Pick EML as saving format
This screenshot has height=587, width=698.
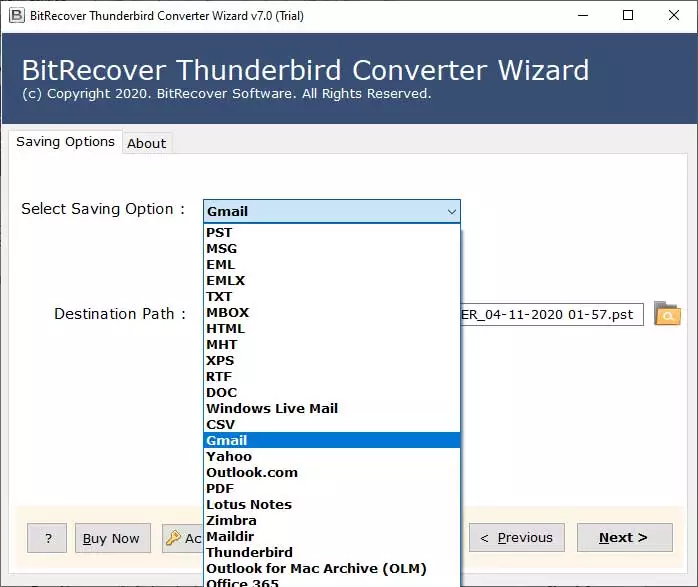point(332,264)
